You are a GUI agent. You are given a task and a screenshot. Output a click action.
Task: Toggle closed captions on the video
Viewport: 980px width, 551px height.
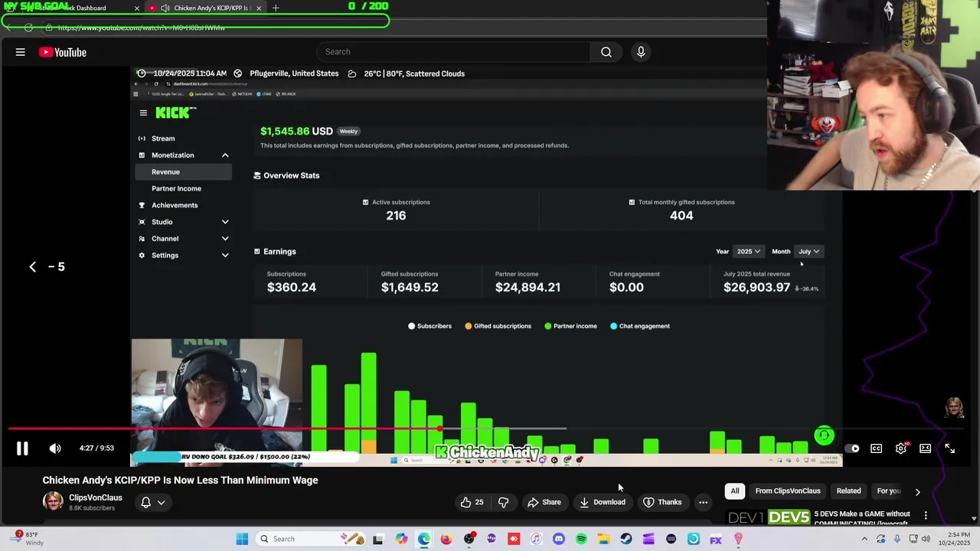[x=877, y=448]
